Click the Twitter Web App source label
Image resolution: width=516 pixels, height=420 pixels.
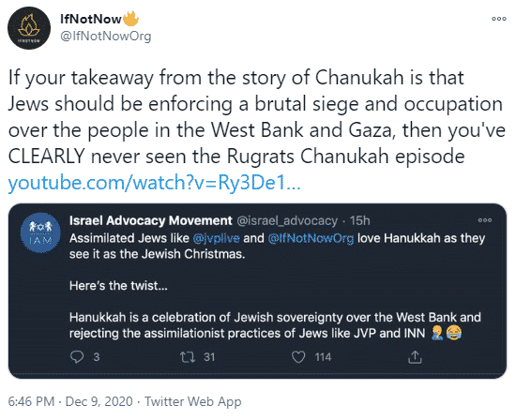pos(193,401)
